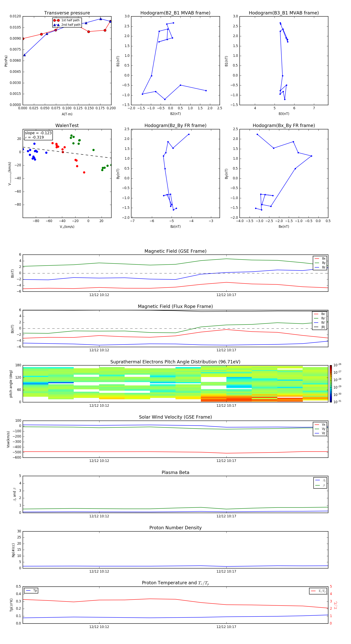
Task: Click the "Pt(nPa)" y-axis label
Action: click(6, 61)
